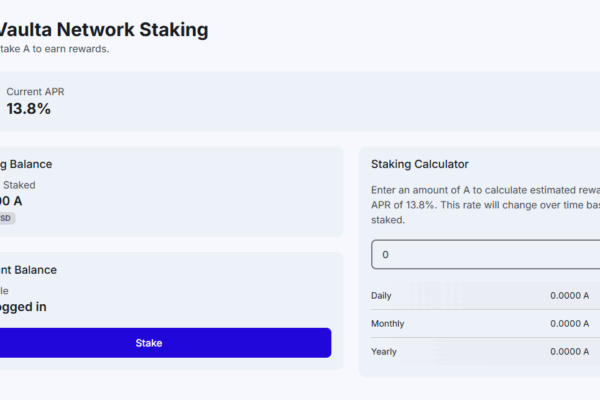This screenshot has height=400, width=600.
Task: Click the staked amount in A
Action: pos(11,201)
